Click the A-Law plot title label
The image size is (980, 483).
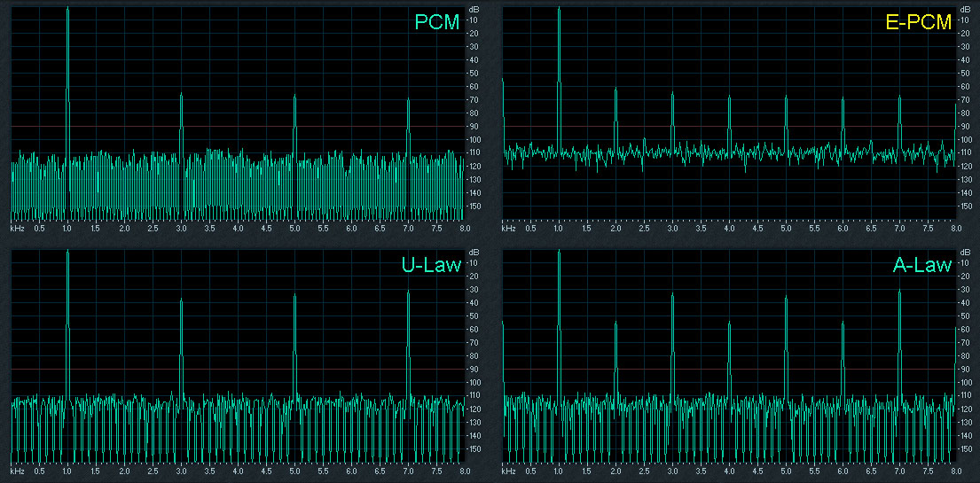tap(923, 266)
